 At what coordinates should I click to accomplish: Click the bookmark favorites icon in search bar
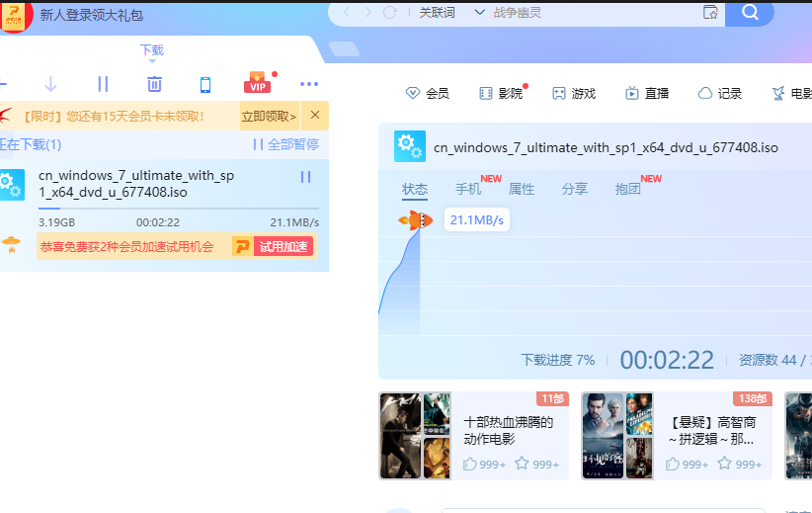[709, 13]
